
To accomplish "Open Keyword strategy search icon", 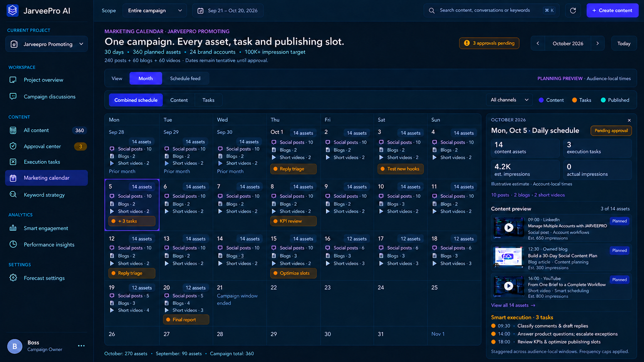I will click(13, 195).
